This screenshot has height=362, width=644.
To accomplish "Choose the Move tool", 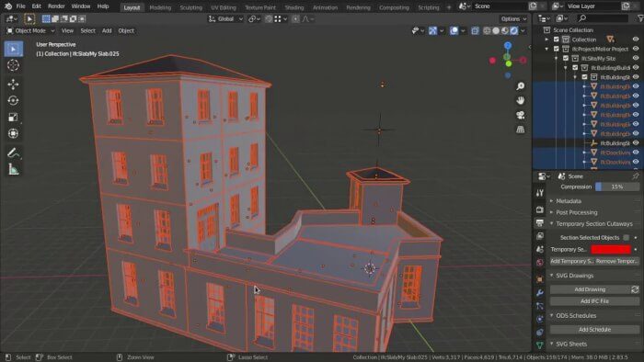I will click(14, 85).
